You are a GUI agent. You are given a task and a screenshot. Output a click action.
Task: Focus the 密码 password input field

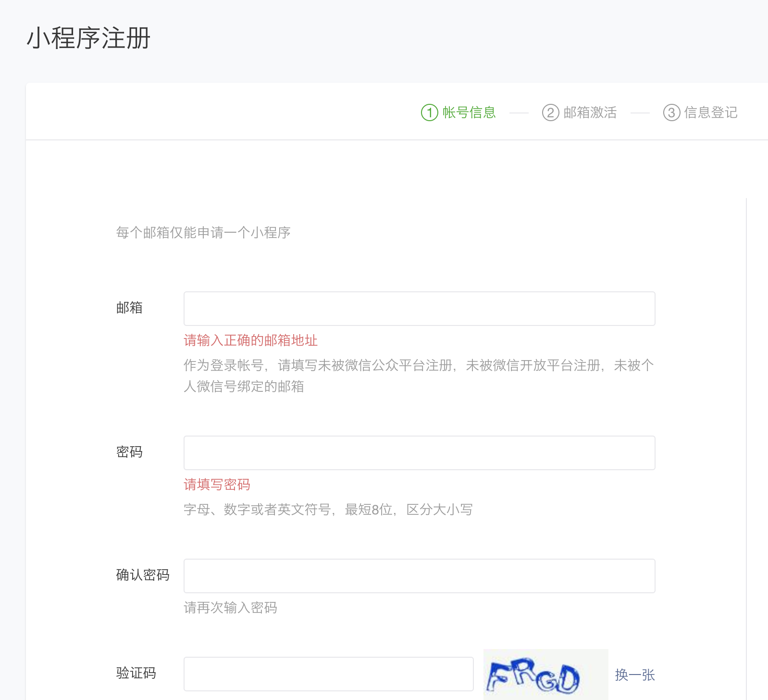pos(419,453)
